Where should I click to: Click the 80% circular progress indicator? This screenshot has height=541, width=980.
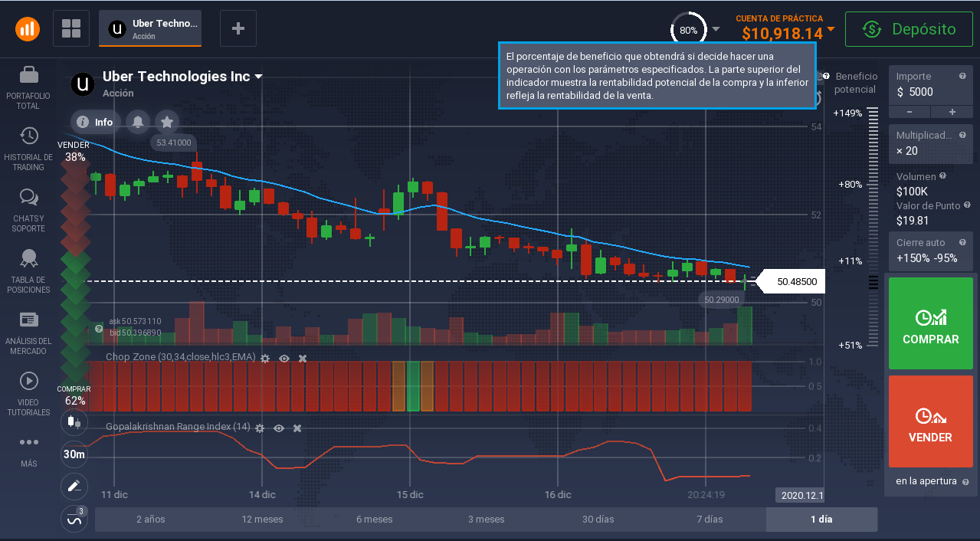[688, 30]
